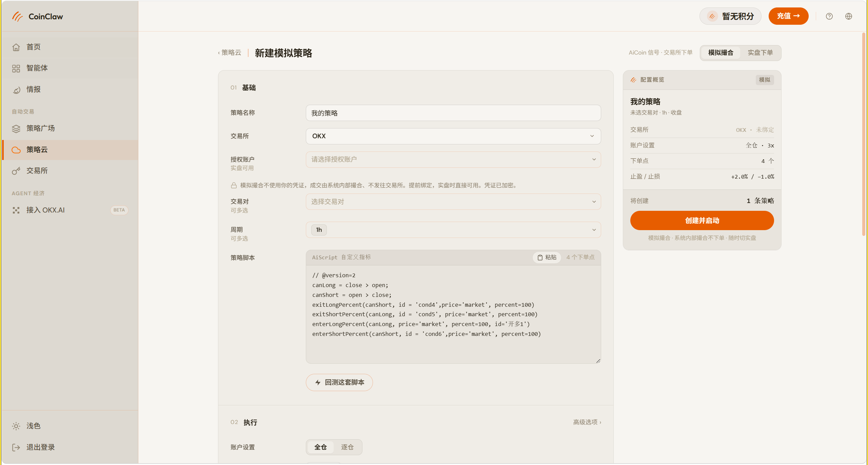
Task: Click the lock icon before 模拟撮合 notice
Action: (234, 185)
